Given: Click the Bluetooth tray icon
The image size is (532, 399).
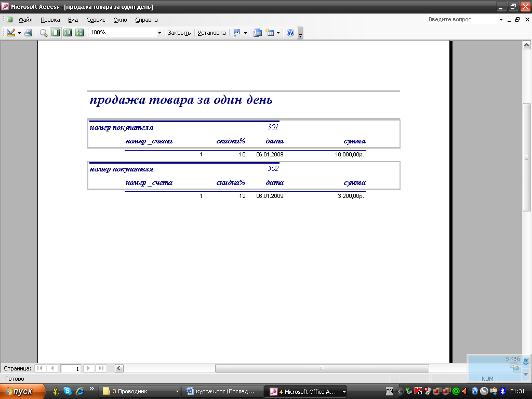Looking at the screenshot, I should [x=503, y=391].
